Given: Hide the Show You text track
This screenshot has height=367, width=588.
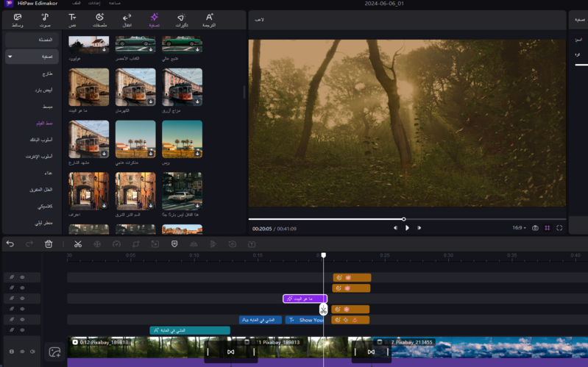Looking at the screenshot, I should 22,319.
